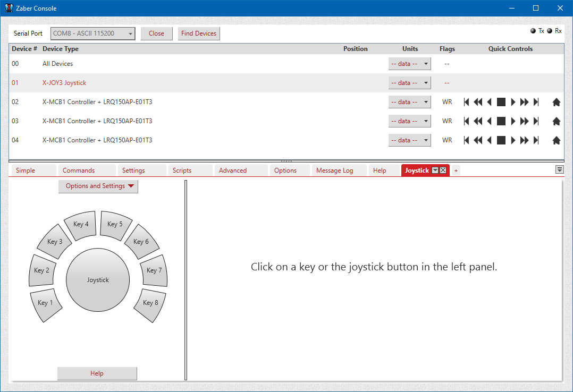The height and width of the screenshot is (392, 573).
Task: Open units dropdown for device 04
Action: 410,140
